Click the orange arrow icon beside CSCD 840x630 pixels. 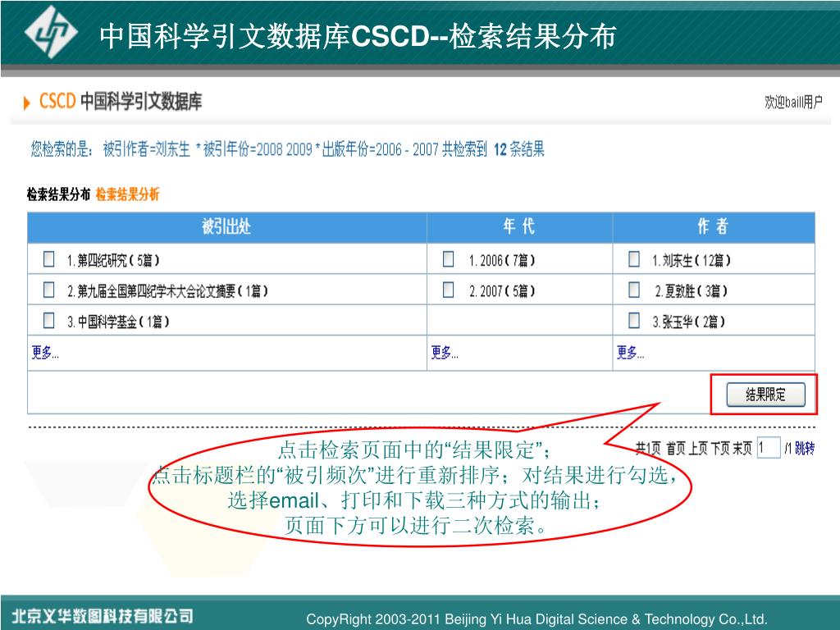[27, 103]
